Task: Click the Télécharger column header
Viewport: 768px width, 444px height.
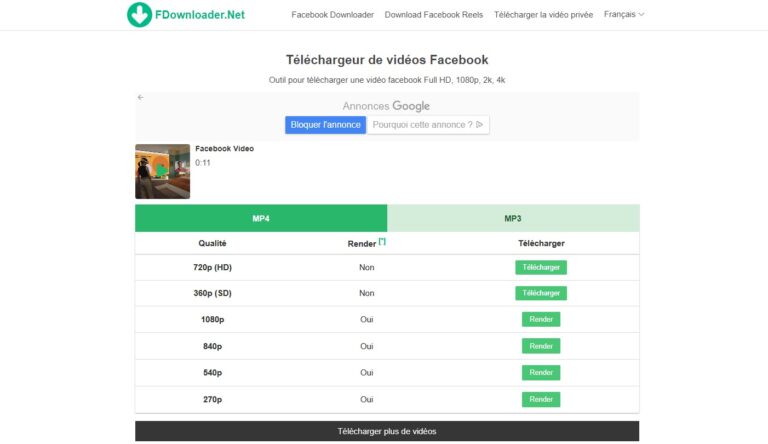Action: (x=541, y=243)
